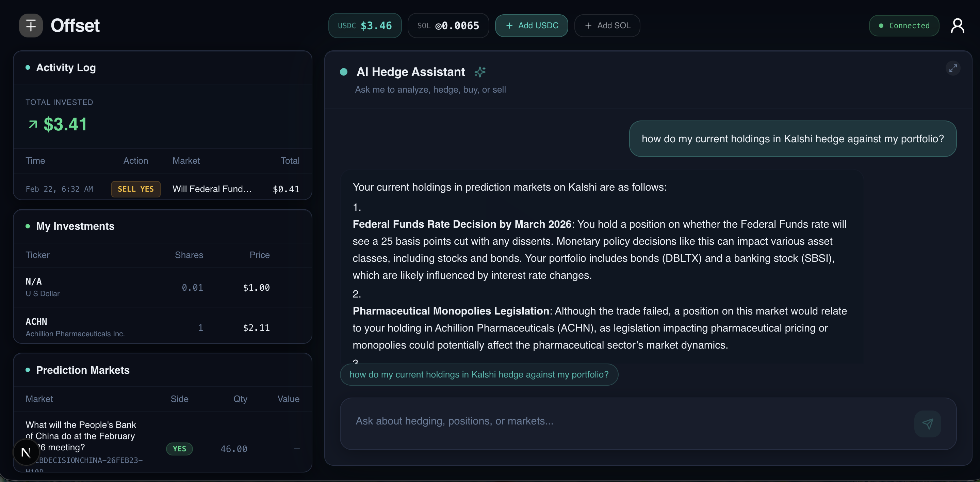Viewport: 980px width, 482px height.
Task: Click the send message paper plane icon
Action: (927, 423)
